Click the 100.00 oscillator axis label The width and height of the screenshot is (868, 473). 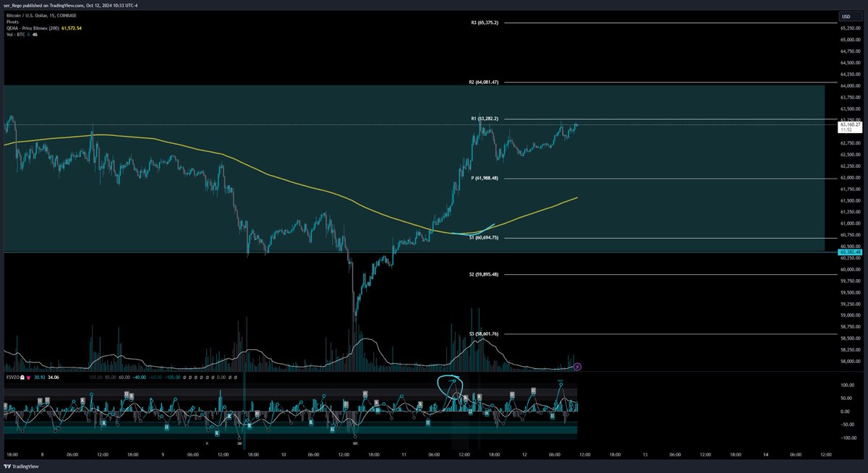point(846,385)
